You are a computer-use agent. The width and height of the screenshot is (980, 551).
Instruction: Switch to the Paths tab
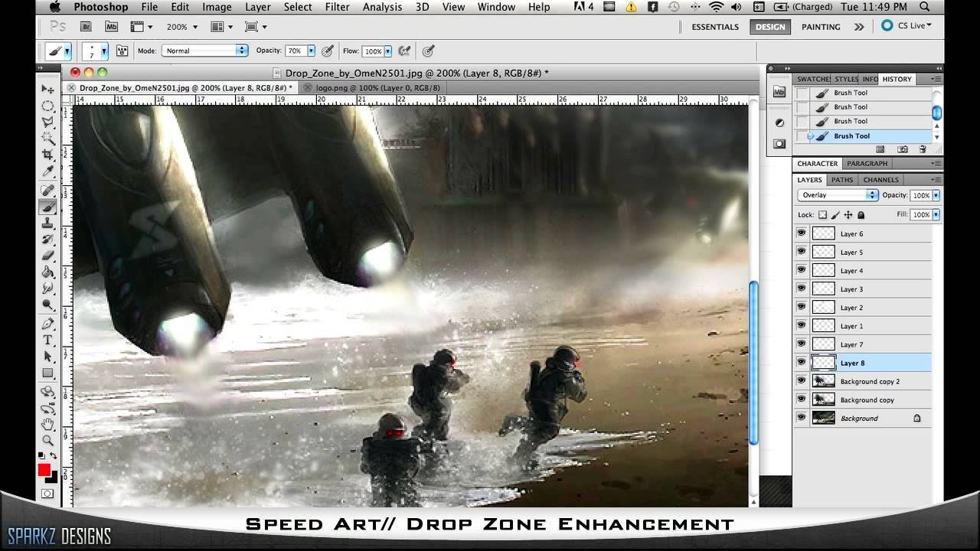pyautogui.click(x=842, y=180)
